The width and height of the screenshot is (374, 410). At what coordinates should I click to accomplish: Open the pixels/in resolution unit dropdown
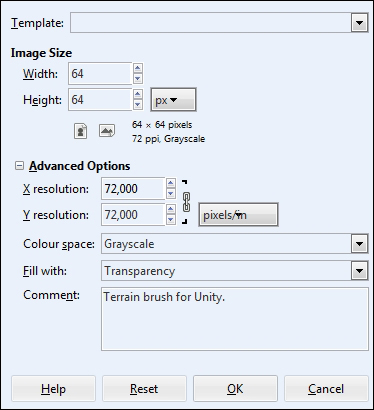click(238, 215)
